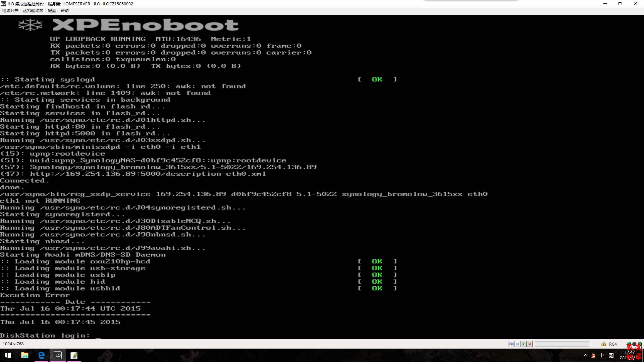Launch Microsoft Edge from the taskbar
The height and width of the screenshot is (362, 644).
click(x=41, y=355)
